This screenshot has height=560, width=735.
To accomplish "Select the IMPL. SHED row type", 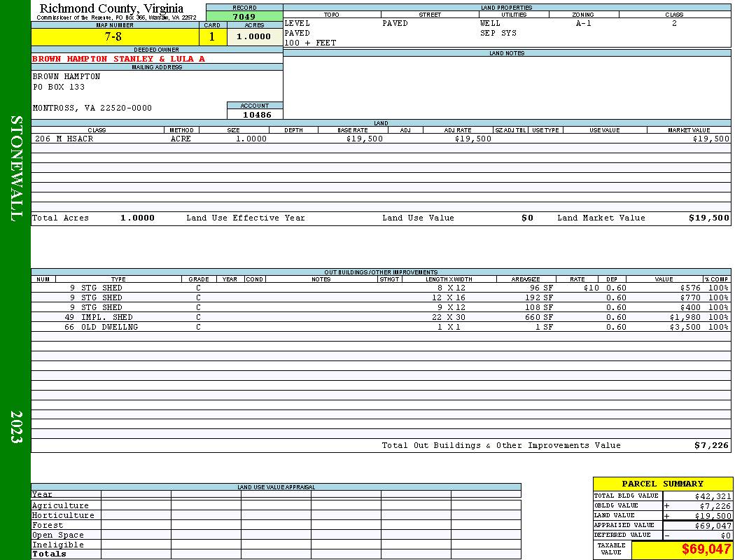I will (107, 318).
